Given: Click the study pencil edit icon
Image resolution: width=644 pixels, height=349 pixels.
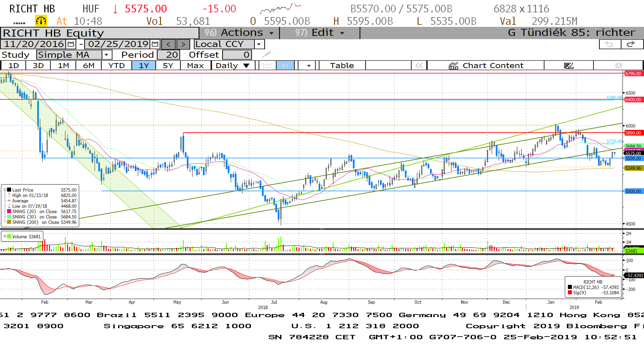Looking at the screenshot, I should tap(266, 54).
